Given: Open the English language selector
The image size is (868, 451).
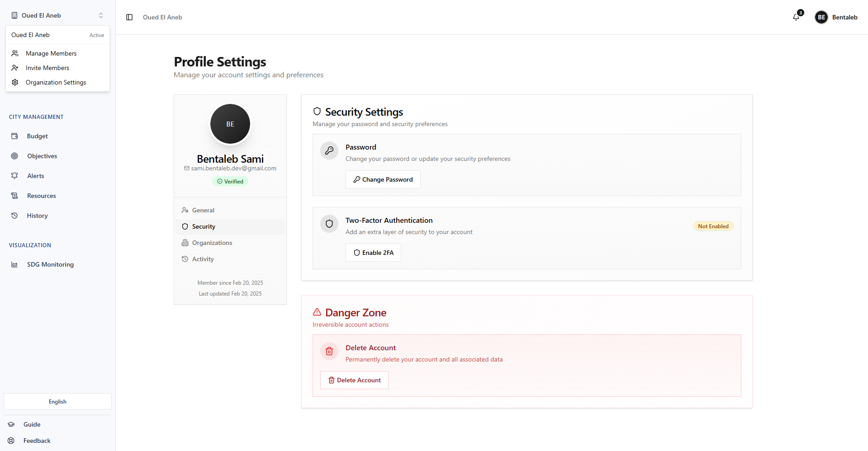Looking at the screenshot, I should click(x=57, y=401).
